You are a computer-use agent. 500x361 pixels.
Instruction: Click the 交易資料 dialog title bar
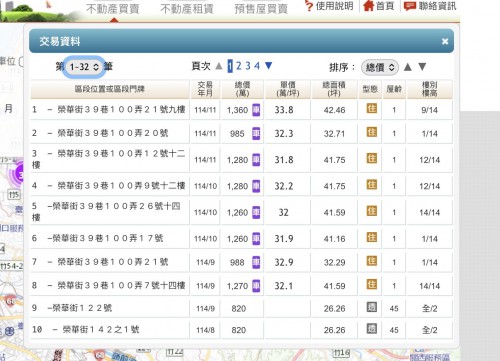(241, 41)
